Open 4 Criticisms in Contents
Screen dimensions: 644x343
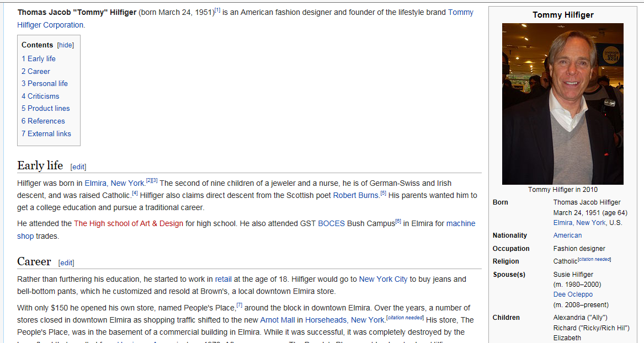pos(40,97)
